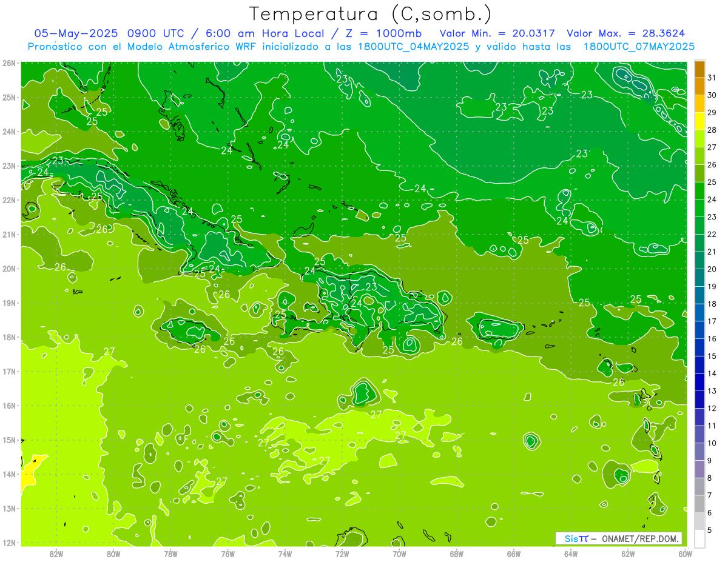
Task: Click the orange legend band between 30 and 31
Action: click(x=699, y=87)
